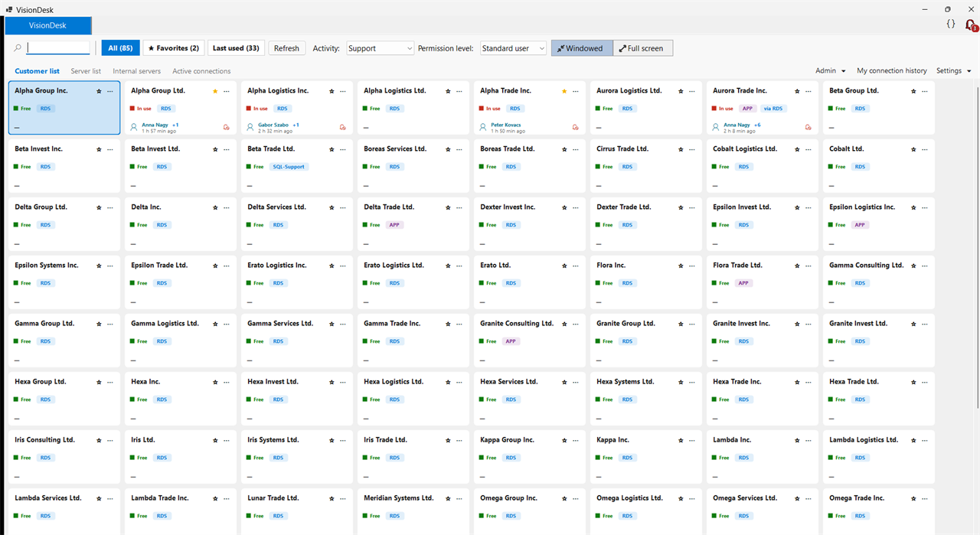Click Peter Kovacs user name
This screenshot has width=980, height=535.
[x=506, y=125]
